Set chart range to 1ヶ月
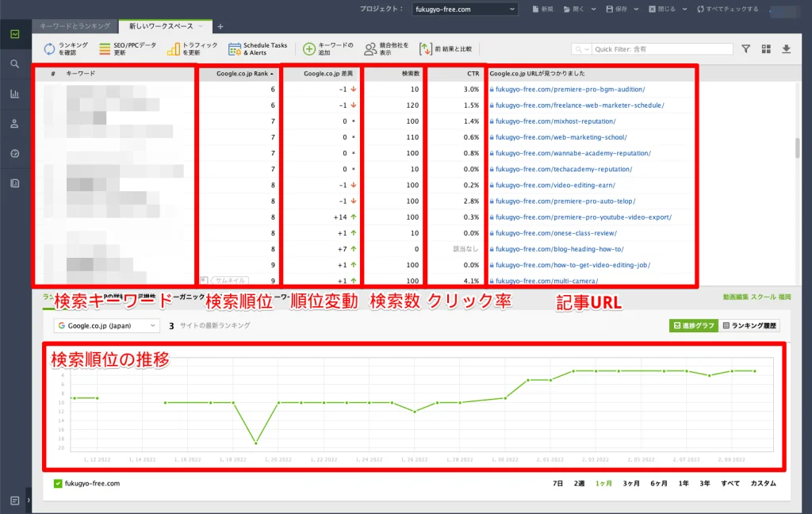This screenshot has width=812, height=514. pos(603,483)
